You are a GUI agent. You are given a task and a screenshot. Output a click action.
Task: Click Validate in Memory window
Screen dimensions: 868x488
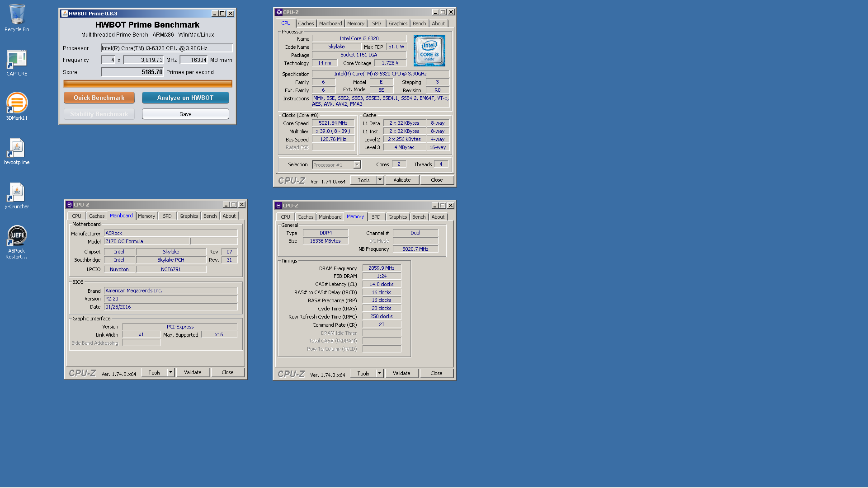tap(401, 373)
